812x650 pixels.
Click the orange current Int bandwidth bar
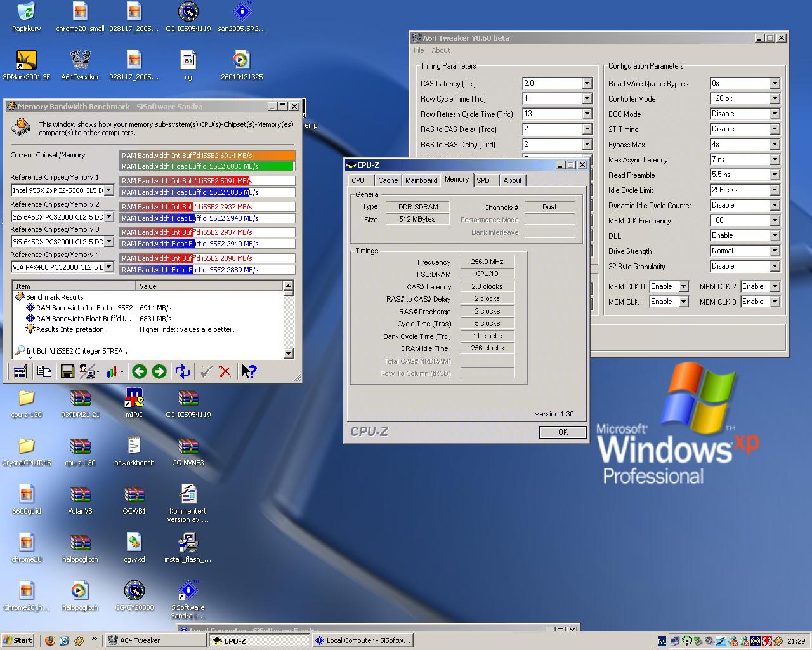[207, 156]
